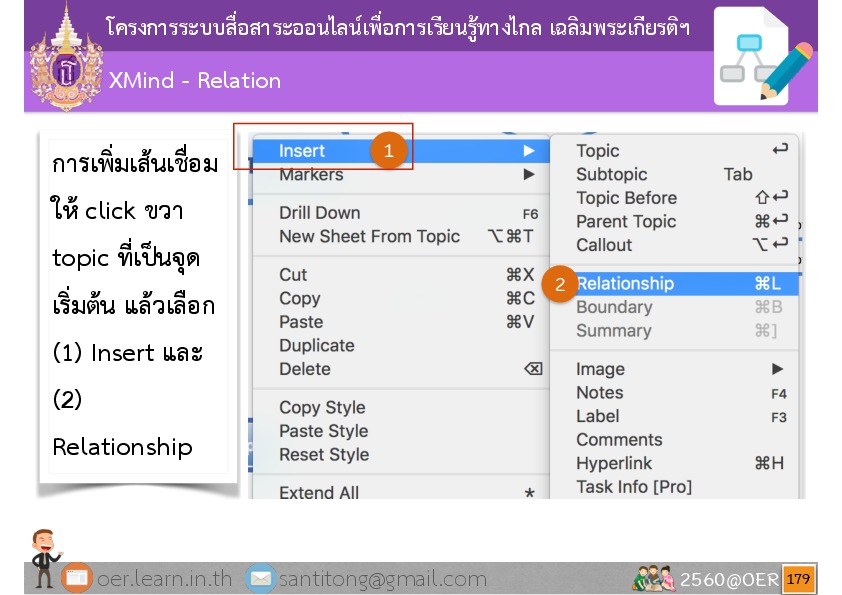
Task: Expand the Markers submenu
Action: [528, 175]
